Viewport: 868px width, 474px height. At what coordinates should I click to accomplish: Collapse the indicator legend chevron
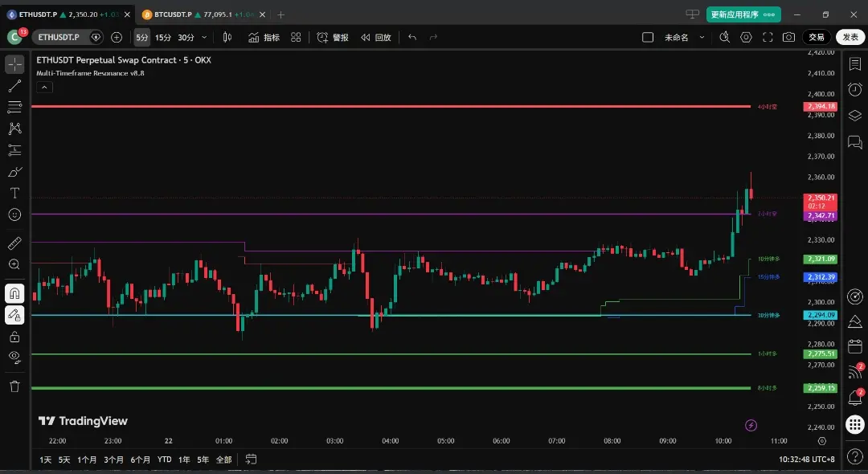tap(44, 87)
